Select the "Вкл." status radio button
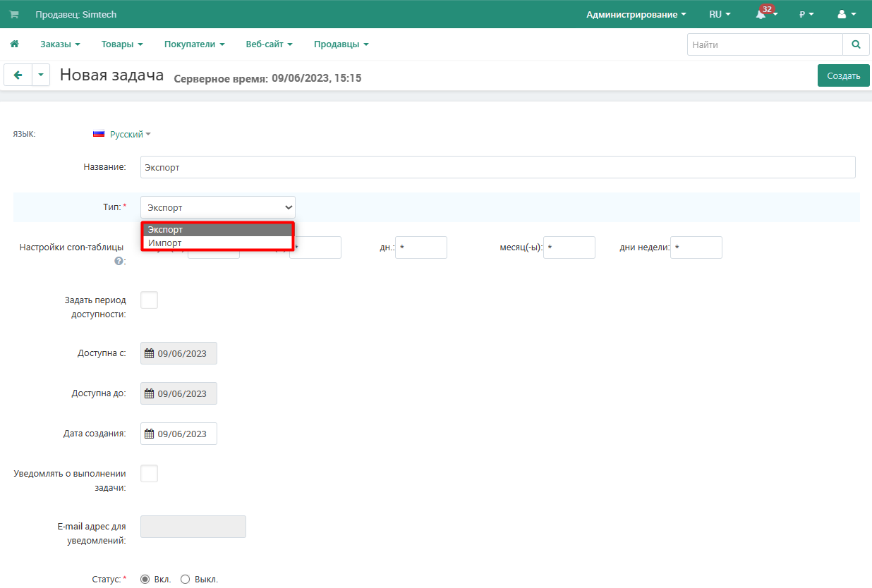This screenshot has height=588, width=872. 145,580
